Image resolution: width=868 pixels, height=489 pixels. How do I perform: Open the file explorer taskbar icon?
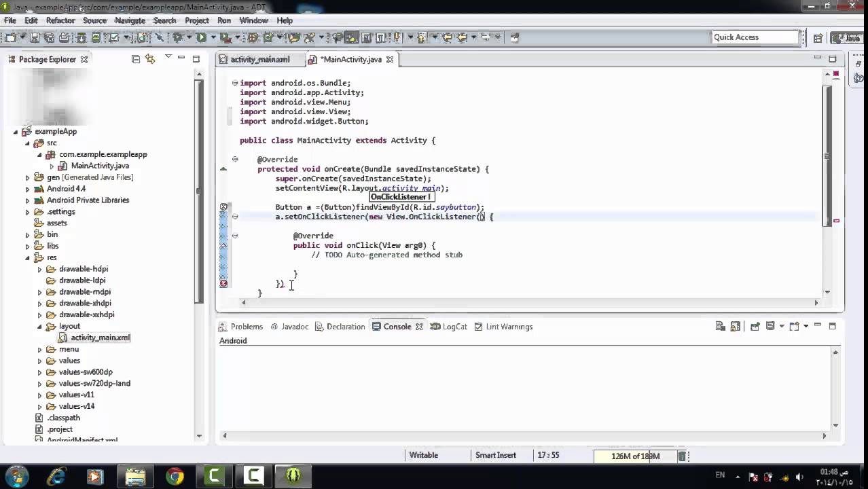pyautogui.click(x=135, y=476)
